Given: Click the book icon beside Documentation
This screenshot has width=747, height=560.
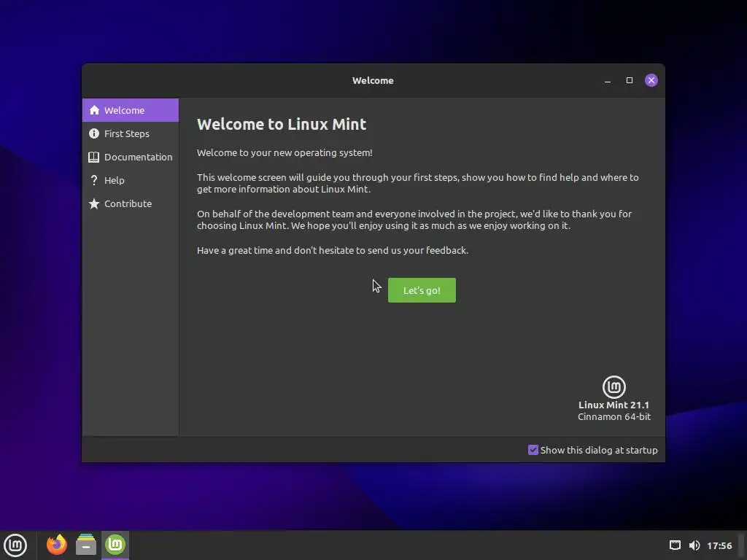Looking at the screenshot, I should tap(94, 157).
